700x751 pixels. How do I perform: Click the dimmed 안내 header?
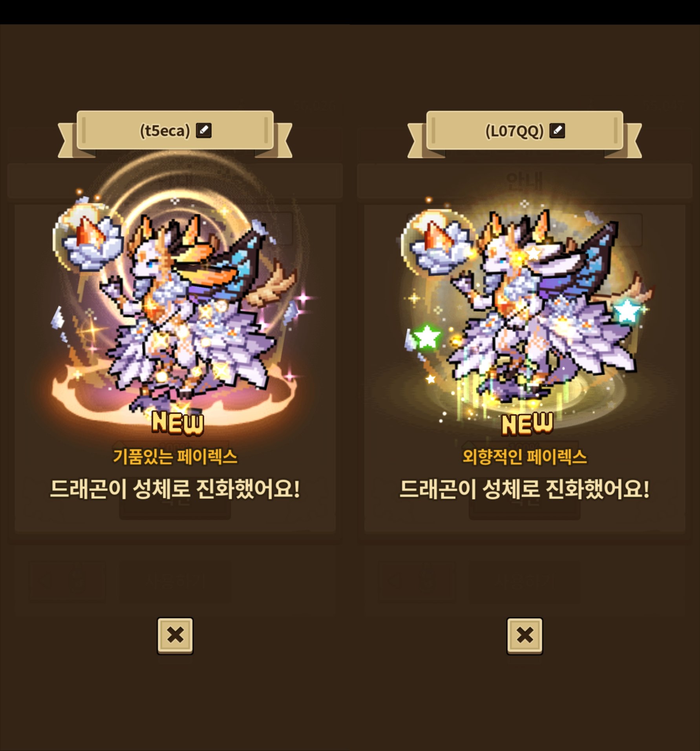click(525, 181)
